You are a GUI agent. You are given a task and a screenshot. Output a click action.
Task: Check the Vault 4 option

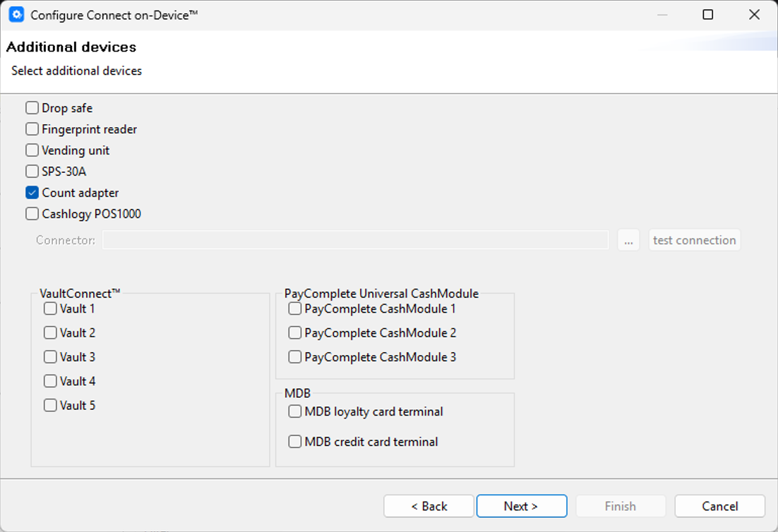pos(50,381)
